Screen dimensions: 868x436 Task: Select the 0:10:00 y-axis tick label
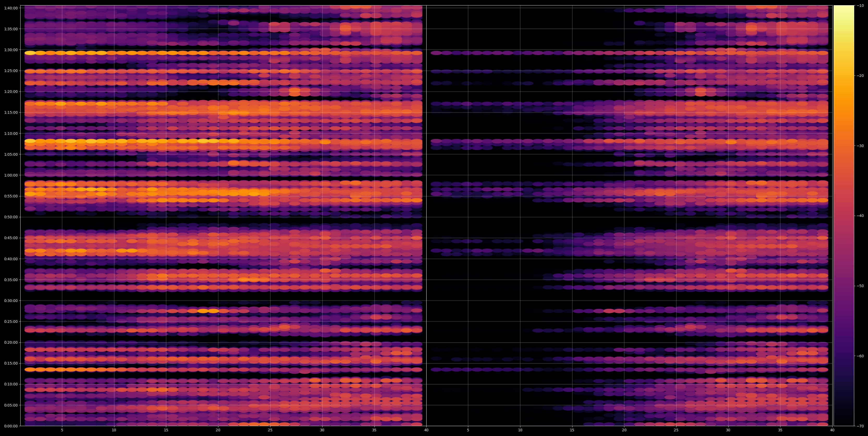[10, 384]
